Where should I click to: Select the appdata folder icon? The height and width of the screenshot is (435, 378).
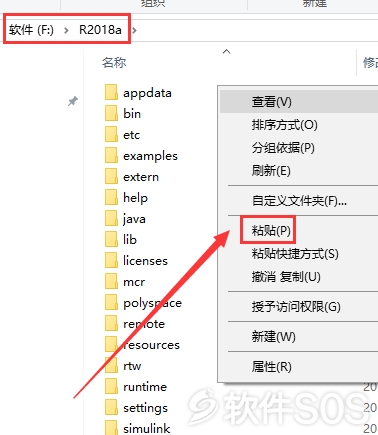pyautogui.click(x=111, y=92)
